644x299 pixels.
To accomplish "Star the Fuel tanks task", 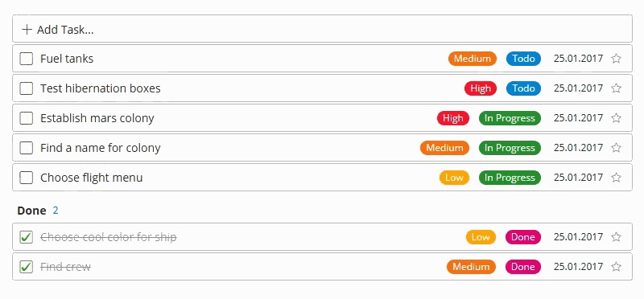I will (616, 59).
